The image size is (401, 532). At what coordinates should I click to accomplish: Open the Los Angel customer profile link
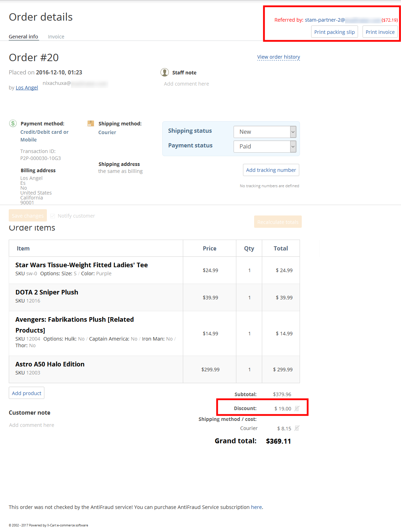click(x=27, y=88)
